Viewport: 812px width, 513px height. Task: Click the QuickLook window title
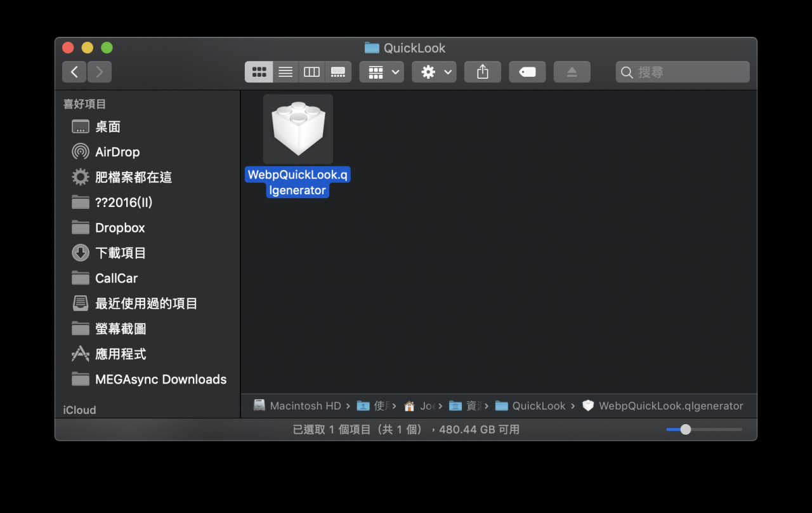coord(414,48)
